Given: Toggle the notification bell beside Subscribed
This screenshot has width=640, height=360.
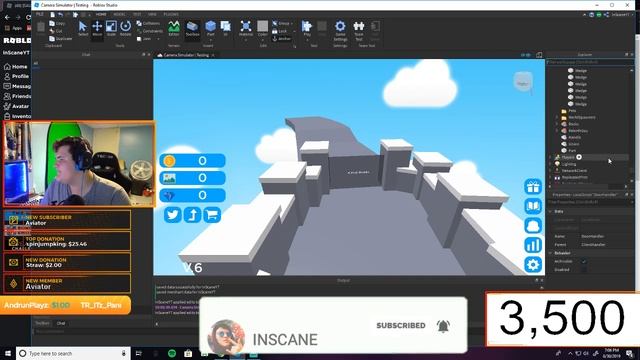Looking at the screenshot, I should tap(443, 326).
